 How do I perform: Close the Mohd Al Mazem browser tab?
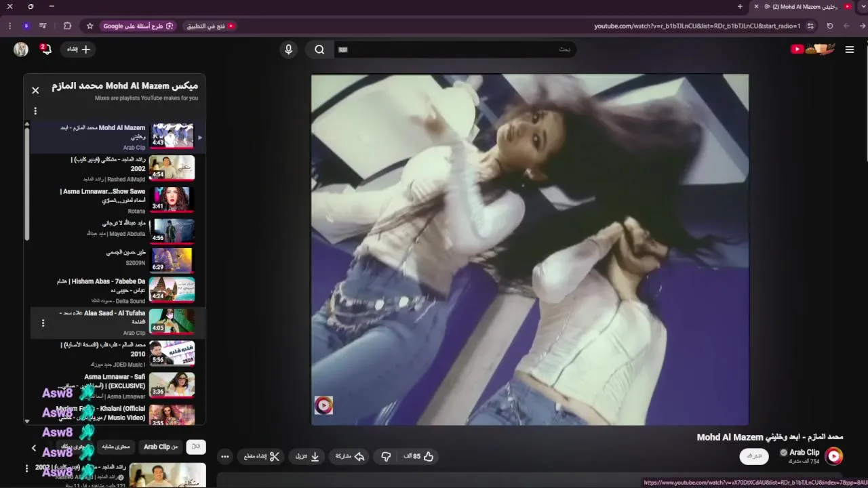pyautogui.click(x=757, y=7)
